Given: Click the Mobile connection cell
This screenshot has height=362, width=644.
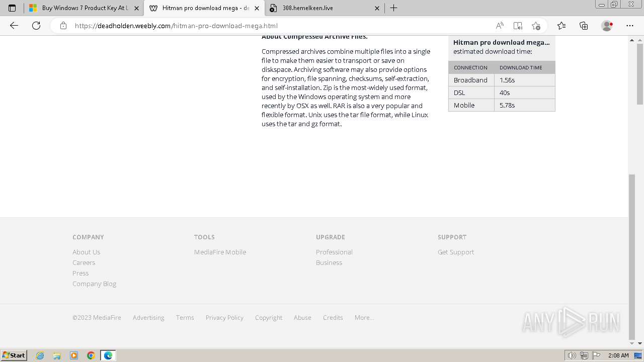Looking at the screenshot, I should pos(471,105).
